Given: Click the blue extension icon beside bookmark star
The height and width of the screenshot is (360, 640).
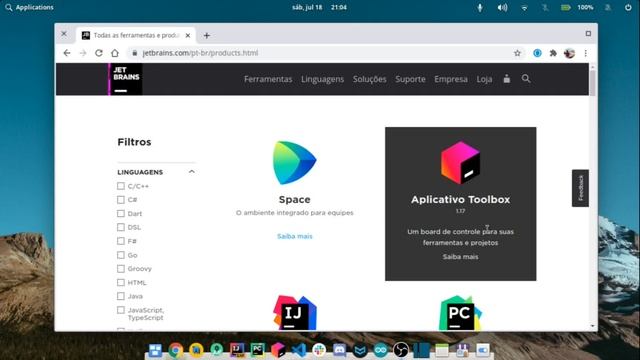Looking at the screenshot, I should pyautogui.click(x=537, y=53).
